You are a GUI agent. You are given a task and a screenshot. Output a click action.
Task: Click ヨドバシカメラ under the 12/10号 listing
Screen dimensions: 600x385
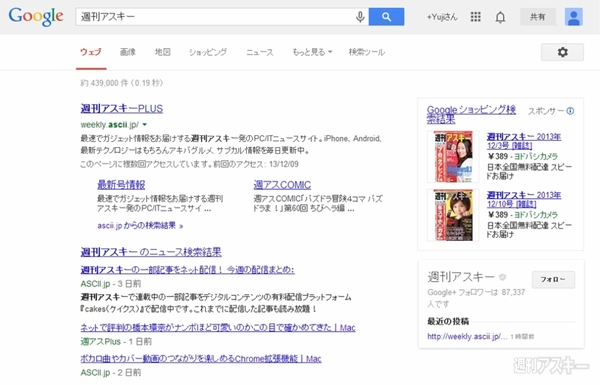point(536,215)
